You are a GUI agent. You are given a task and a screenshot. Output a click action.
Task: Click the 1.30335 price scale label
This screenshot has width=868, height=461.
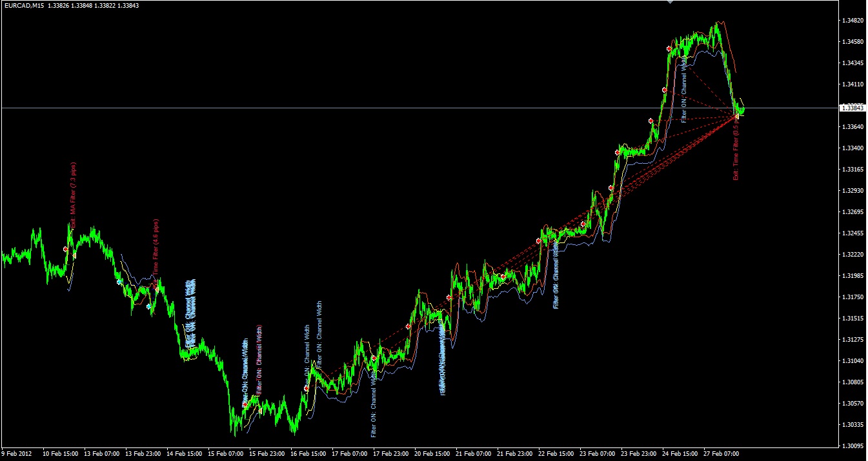coord(853,425)
